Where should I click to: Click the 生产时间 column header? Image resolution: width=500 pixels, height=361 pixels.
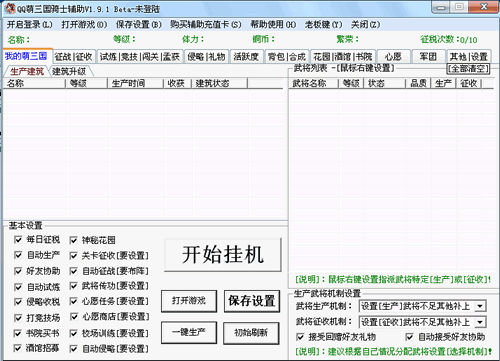[x=136, y=83]
